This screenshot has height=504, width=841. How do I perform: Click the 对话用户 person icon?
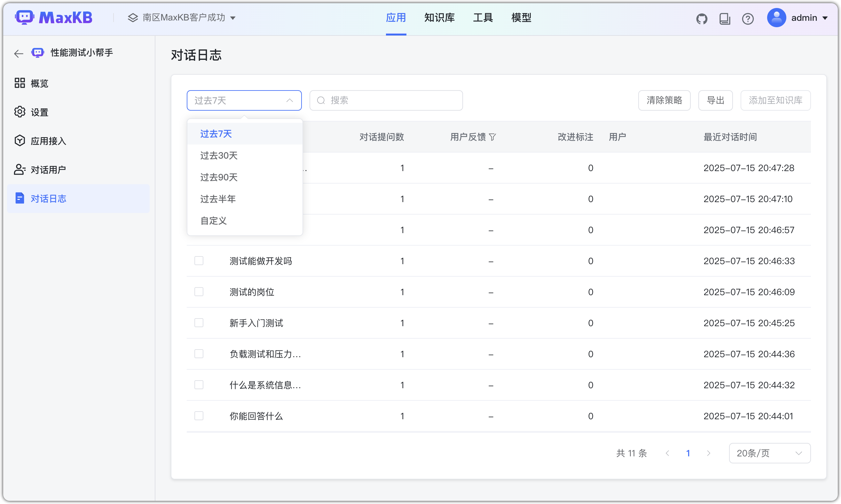point(20,169)
